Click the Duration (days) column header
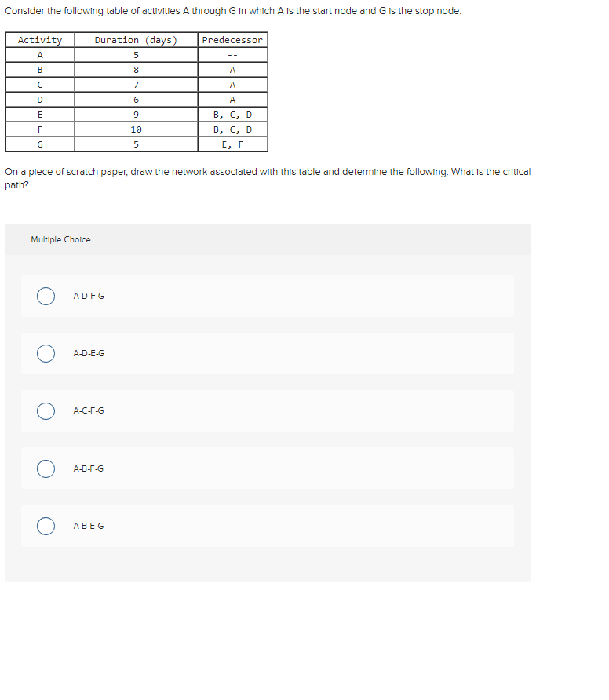 (135, 39)
